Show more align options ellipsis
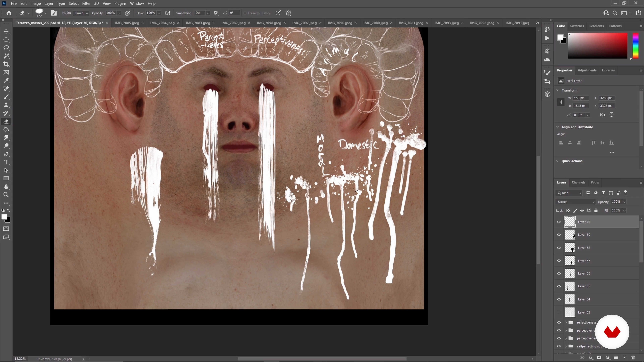The height and width of the screenshot is (362, 644). point(612,152)
